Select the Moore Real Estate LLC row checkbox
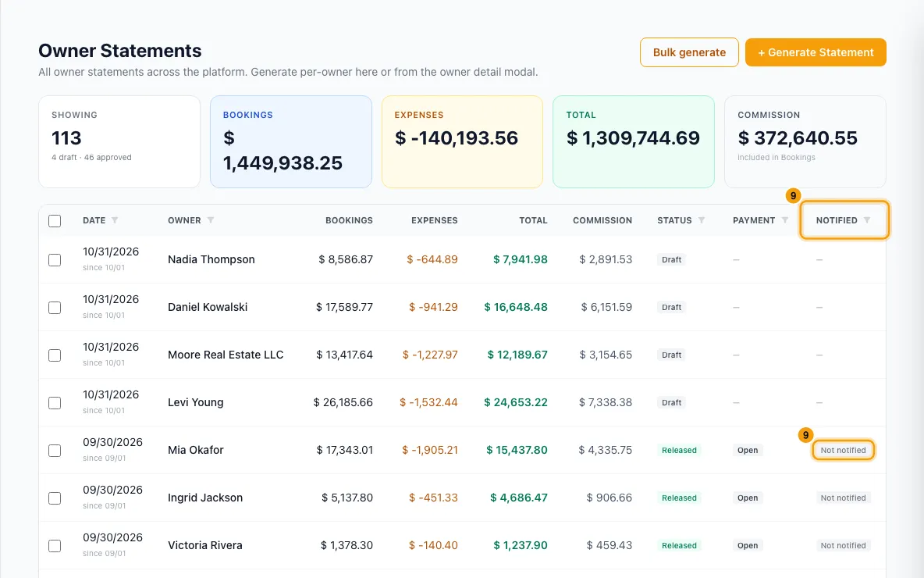Viewport: 924px width, 578px height. point(55,355)
